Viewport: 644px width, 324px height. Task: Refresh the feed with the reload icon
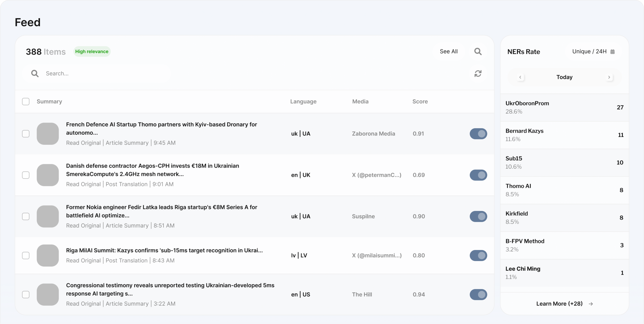click(478, 74)
